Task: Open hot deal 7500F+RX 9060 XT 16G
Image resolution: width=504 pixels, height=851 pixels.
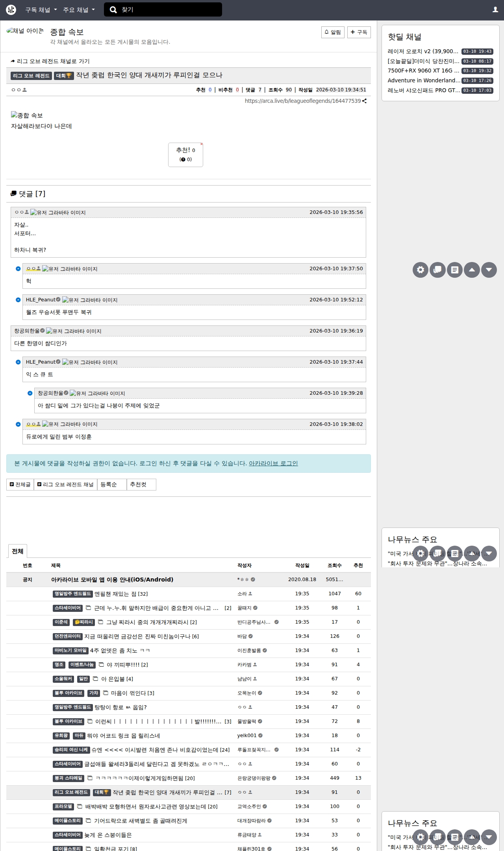Action: click(x=423, y=71)
